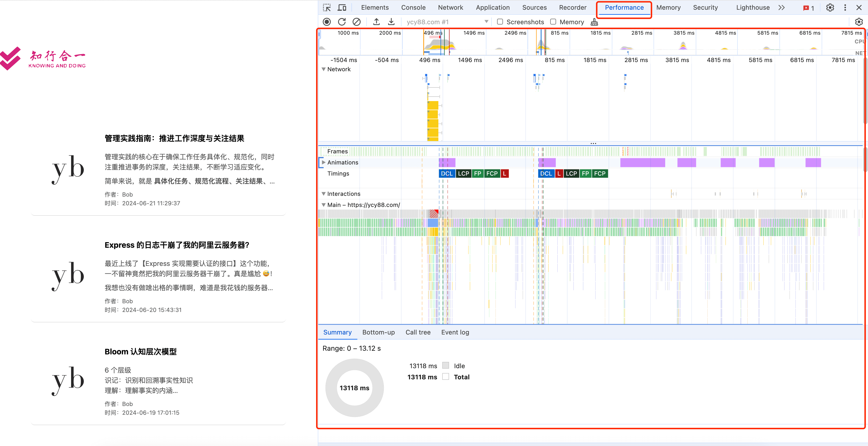Collapse the Main thread track
The width and height of the screenshot is (868, 446).
coord(323,205)
